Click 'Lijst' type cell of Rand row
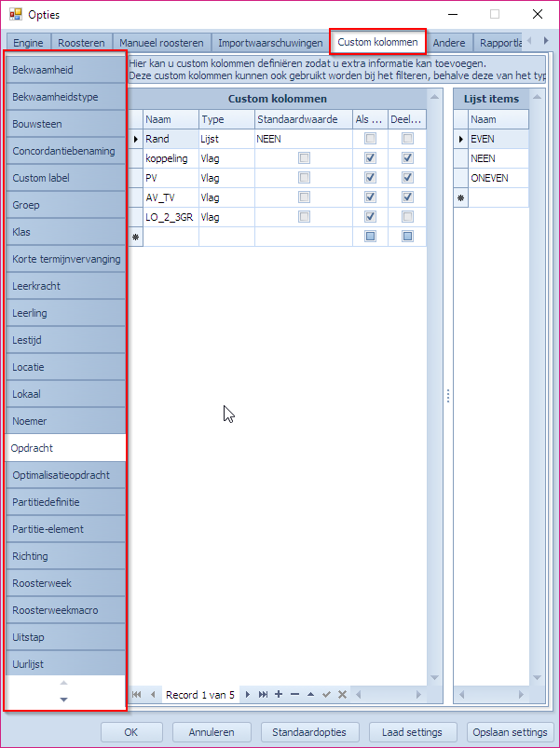This screenshot has width=560, height=748. [226, 139]
